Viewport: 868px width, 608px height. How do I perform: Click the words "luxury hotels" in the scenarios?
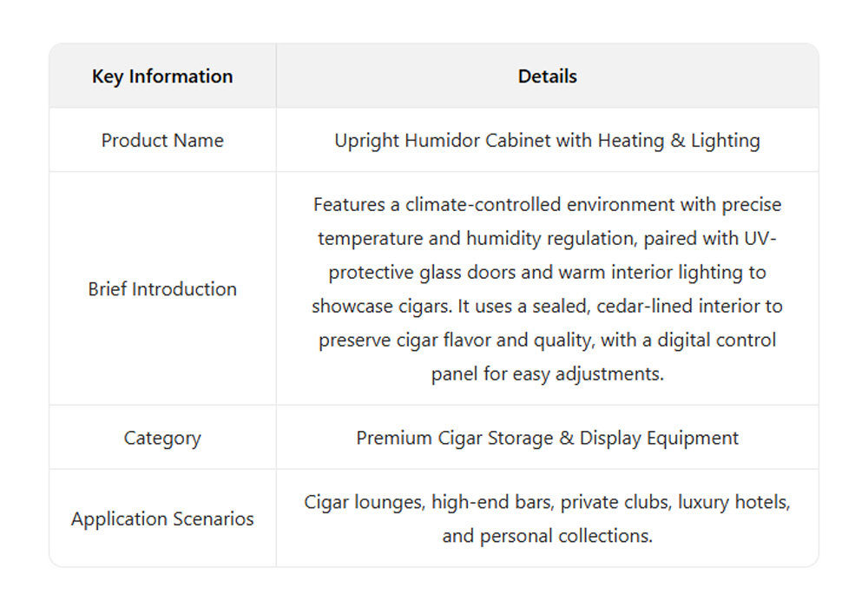[734, 503]
